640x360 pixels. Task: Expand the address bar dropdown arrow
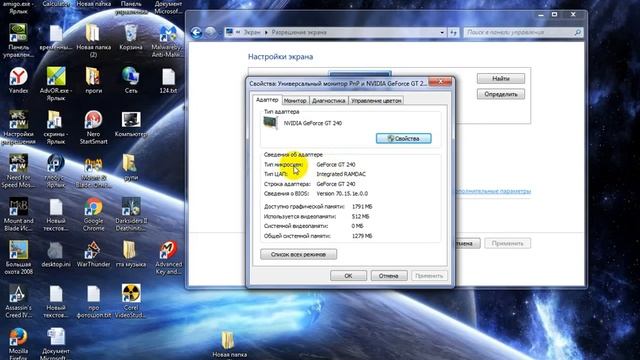[x=442, y=32]
